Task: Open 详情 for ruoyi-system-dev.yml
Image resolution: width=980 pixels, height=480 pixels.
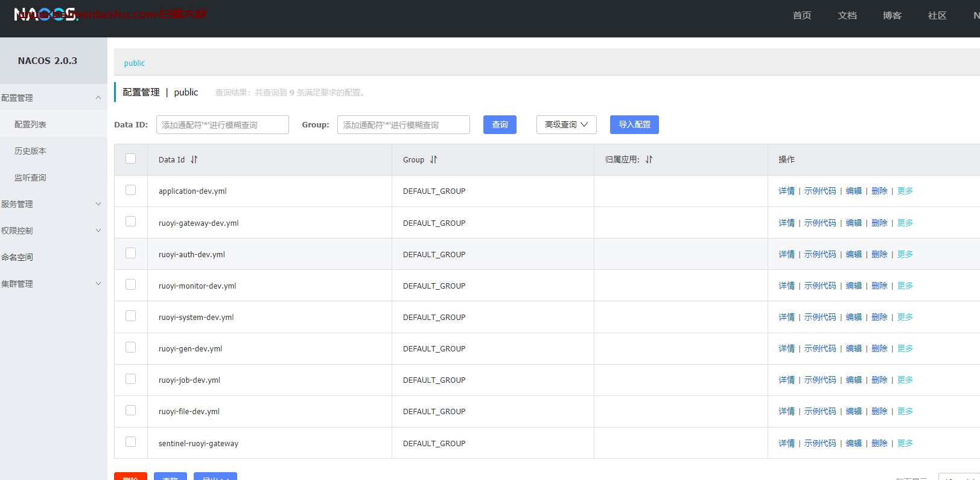Action: [786, 317]
